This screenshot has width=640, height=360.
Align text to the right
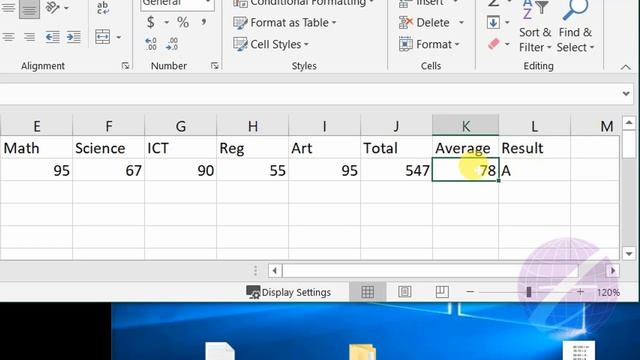point(29,37)
